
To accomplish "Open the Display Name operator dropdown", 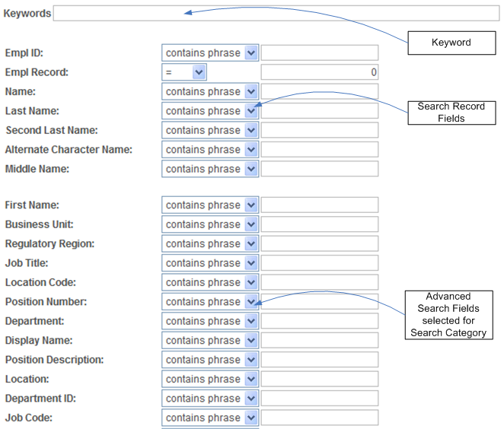I will click(x=210, y=340).
